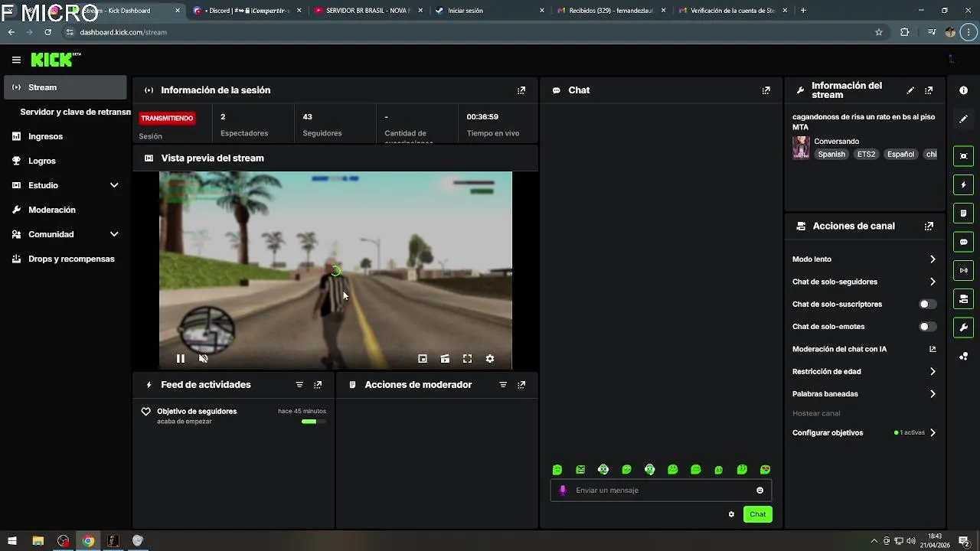Click the info icon in the right rail
980x551 pixels.
pos(963,90)
